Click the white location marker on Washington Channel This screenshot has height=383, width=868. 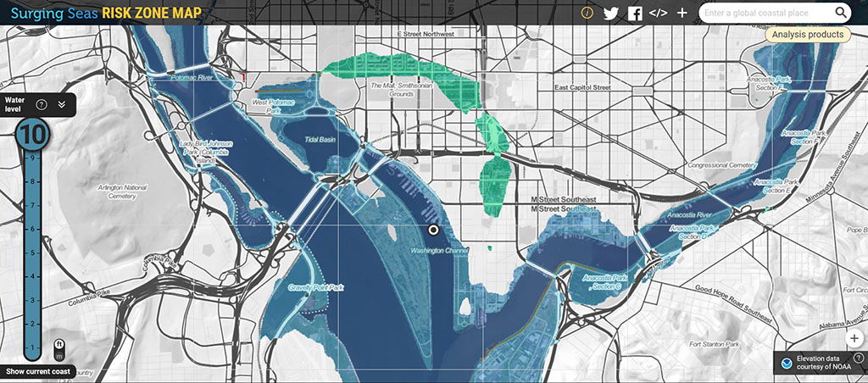click(x=434, y=229)
